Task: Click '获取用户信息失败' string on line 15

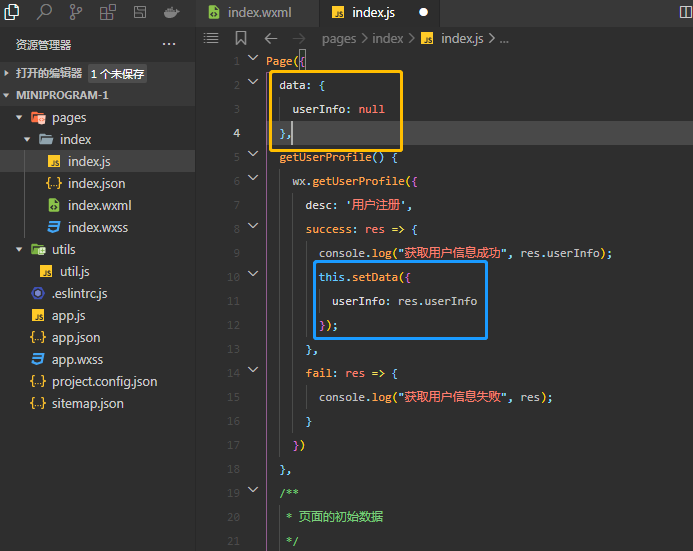Action: click(x=453, y=397)
